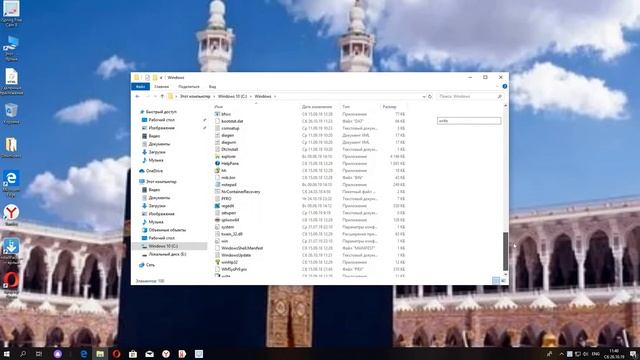Viewport: 640px width, 360px height.
Task: Open the Explorer help question-mark icon
Action: click(x=504, y=87)
